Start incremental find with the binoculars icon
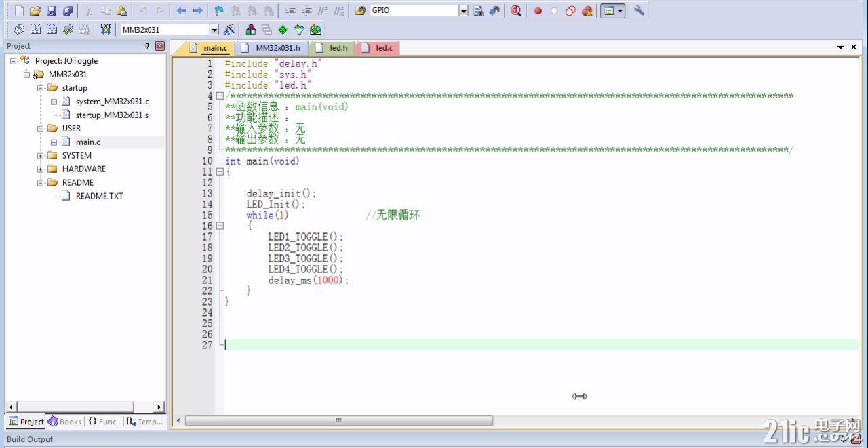This screenshot has height=448, width=868. coord(494,11)
